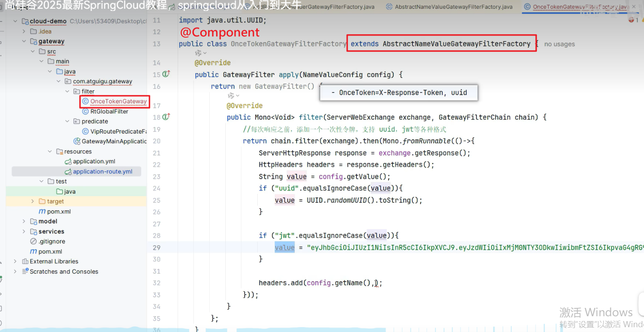Open the OnceTokenGateway class file icon
Screen dimensions: 644x332
(x=85, y=102)
